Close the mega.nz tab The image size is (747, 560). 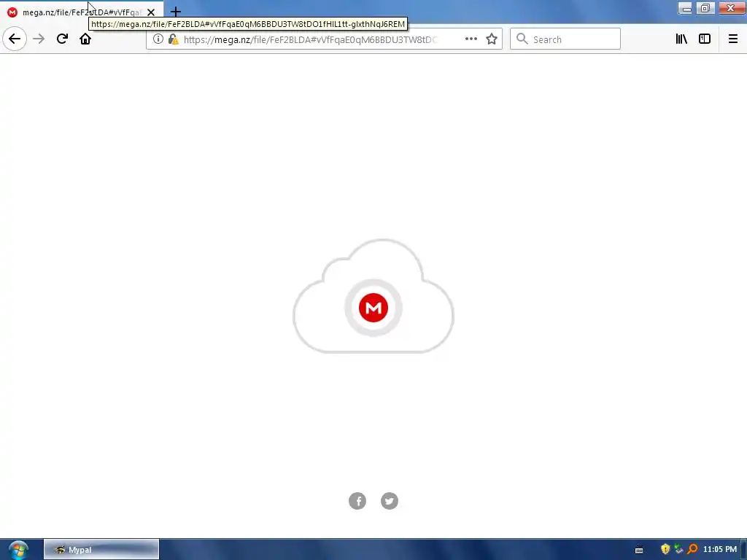coord(150,12)
